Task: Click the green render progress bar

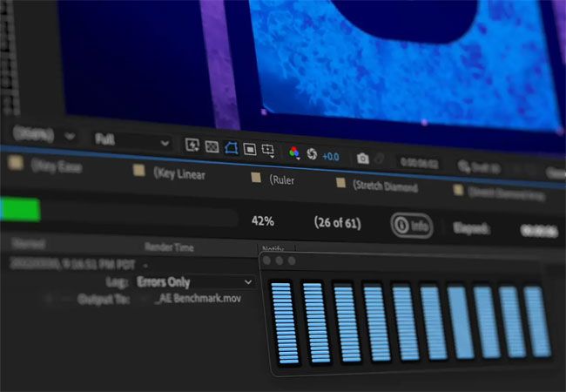Action: [x=20, y=209]
